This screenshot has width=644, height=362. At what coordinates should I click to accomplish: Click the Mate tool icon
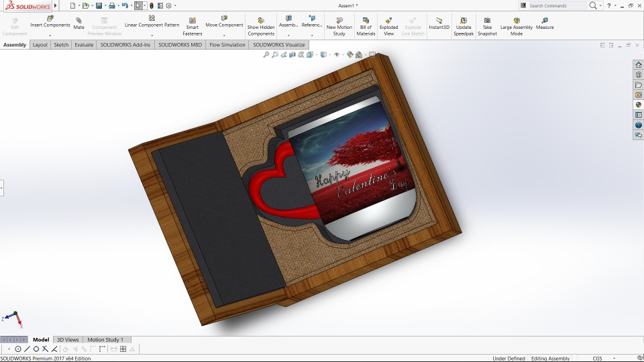click(x=78, y=21)
